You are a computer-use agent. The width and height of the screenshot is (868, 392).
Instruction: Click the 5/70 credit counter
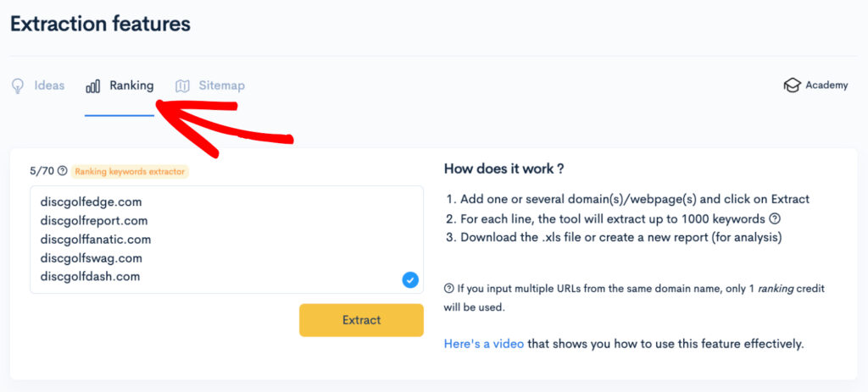[42, 171]
